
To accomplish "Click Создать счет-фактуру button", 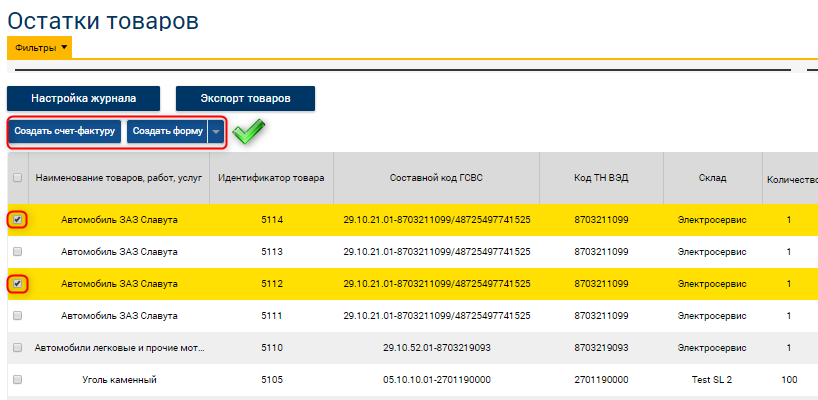I will [65, 132].
